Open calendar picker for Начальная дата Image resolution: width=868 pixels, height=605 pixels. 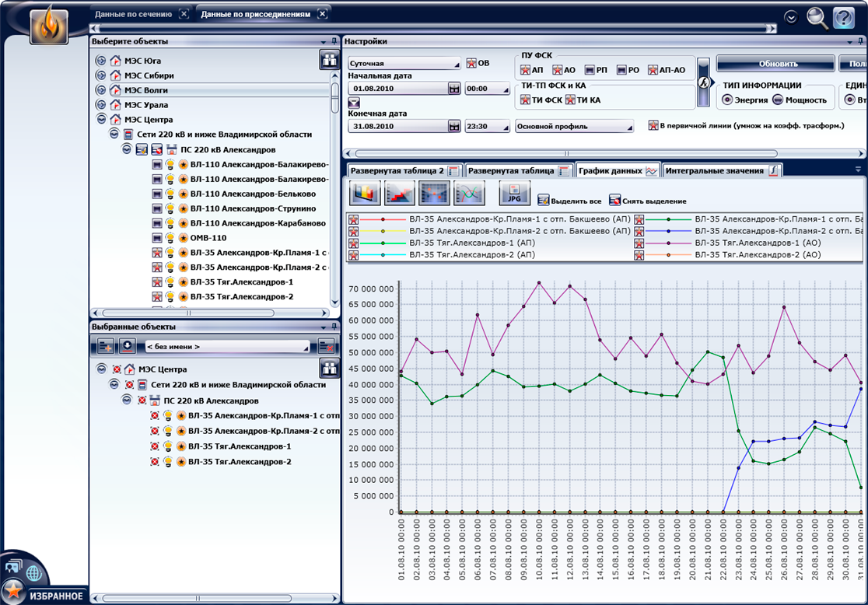454,89
